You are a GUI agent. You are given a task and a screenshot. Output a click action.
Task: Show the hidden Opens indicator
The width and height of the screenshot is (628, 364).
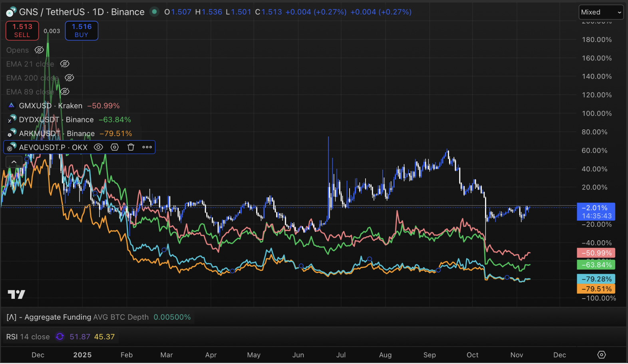39,50
